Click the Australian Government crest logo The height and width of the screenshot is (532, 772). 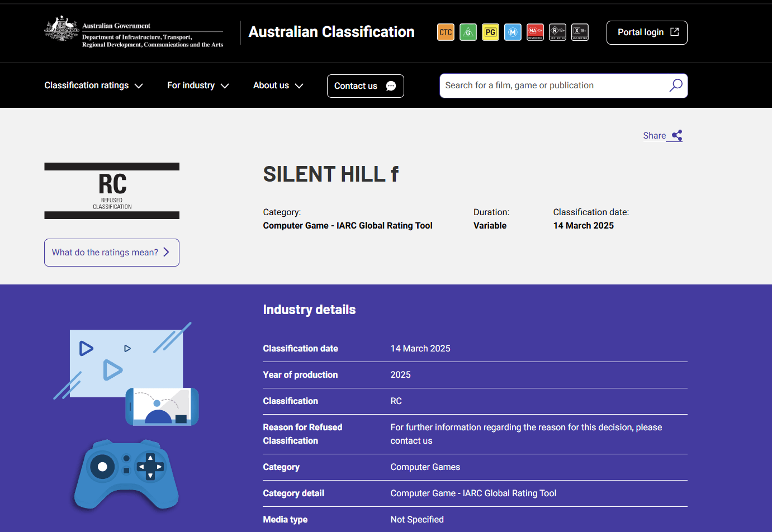61,28
